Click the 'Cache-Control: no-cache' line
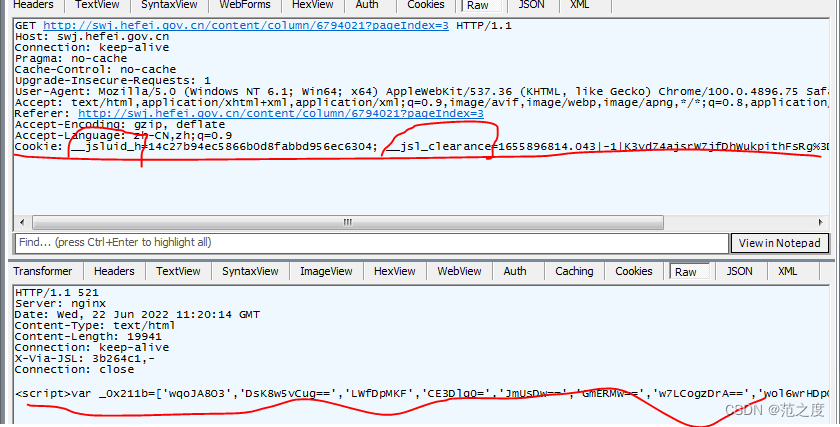 95,70
